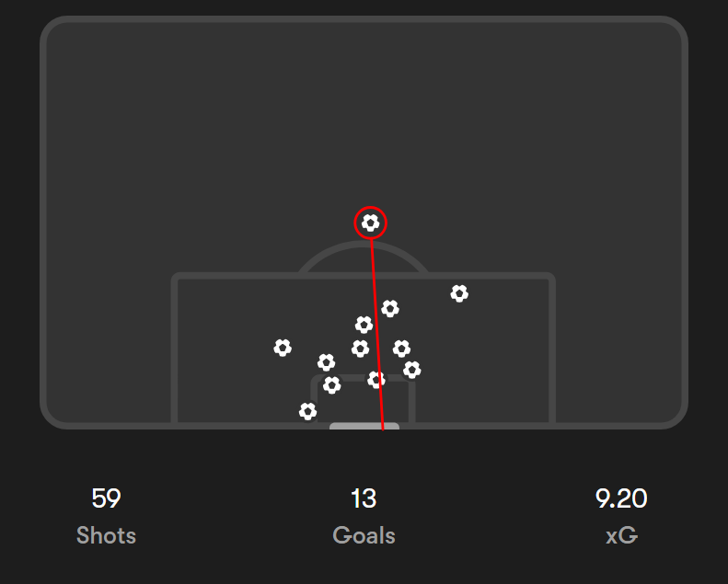Click the xG label text
The image size is (728, 584).
(x=621, y=535)
